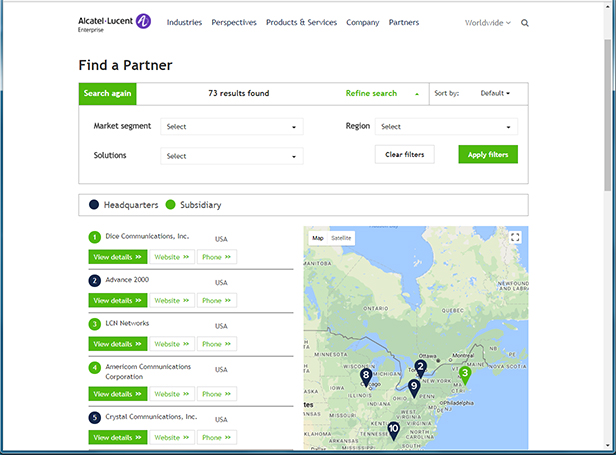Click numbered badge 1 beside Dice Communications
Image resolution: width=616 pixels, height=455 pixels.
pyautogui.click(x=95, y=237)
